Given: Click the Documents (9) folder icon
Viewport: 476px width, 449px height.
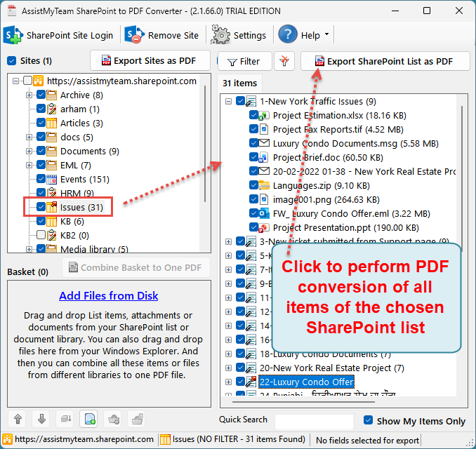Looking at the screenshot, I should pyautogui.click(x=52, y=151).
